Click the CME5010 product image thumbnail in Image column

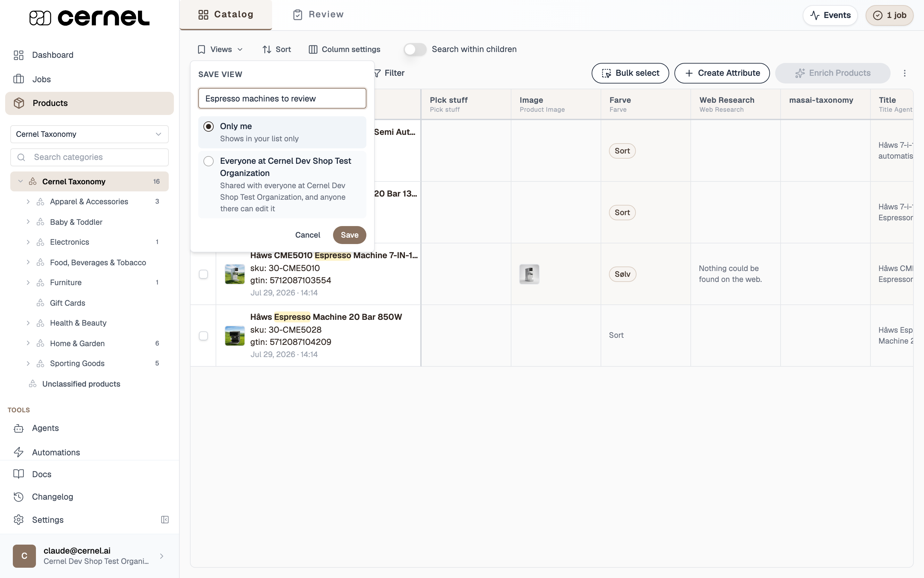[529, 274]
